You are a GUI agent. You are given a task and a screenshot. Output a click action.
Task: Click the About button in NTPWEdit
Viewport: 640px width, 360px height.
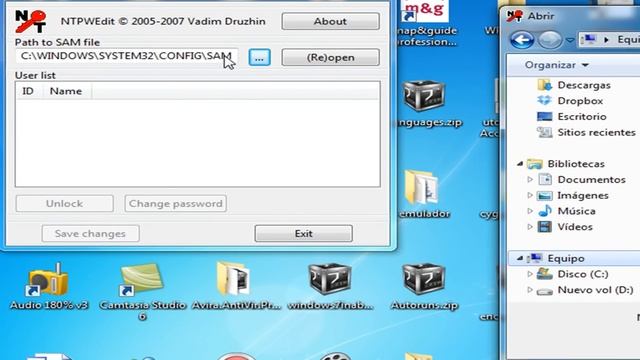[x=330, y=21]
